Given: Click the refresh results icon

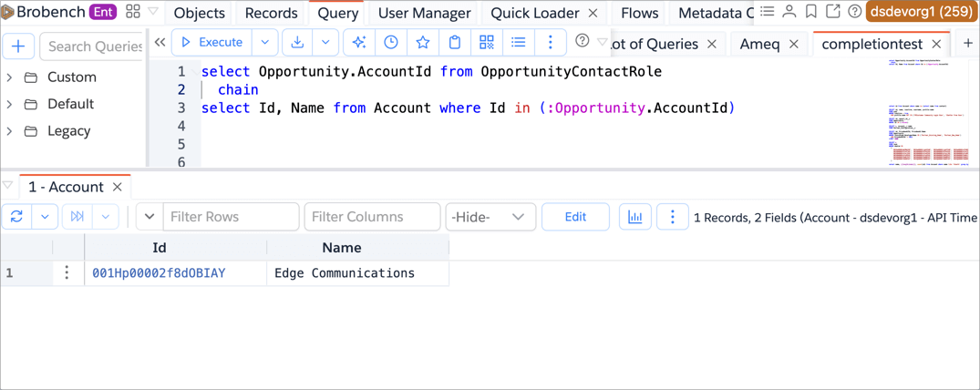Looking at the screenshot, I should click(x=16, y=217).
